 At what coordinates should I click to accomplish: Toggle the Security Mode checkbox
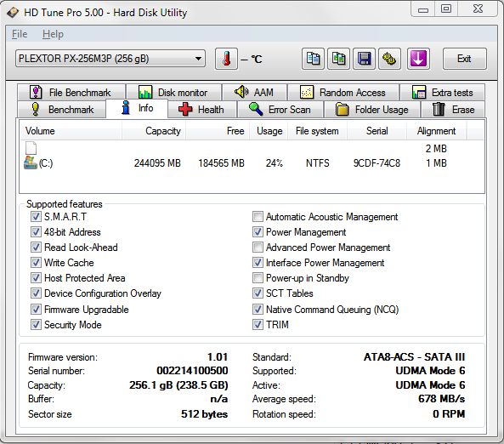click(36, 325)
